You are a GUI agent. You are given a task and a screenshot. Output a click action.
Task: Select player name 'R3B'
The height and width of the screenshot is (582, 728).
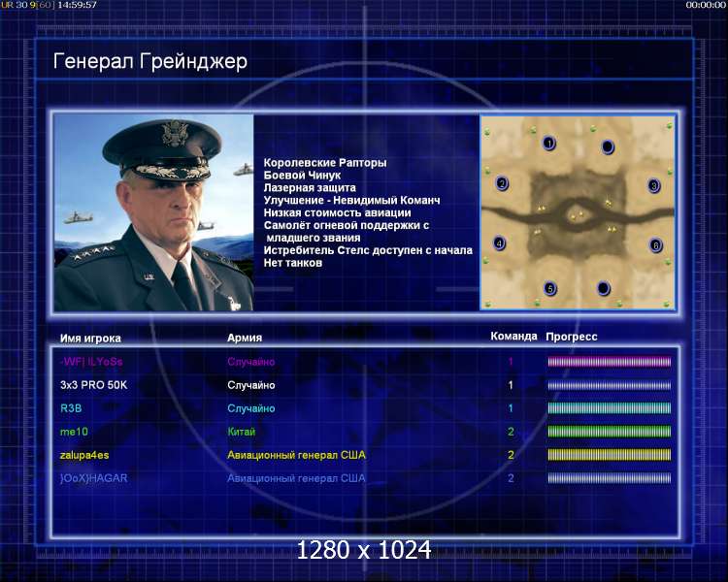(x=71, y=408)
